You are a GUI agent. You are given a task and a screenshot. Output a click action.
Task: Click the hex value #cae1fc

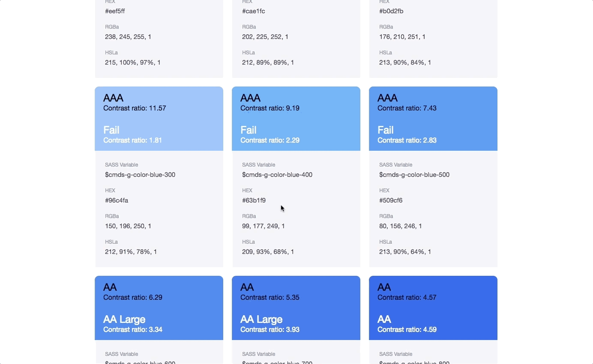254,11
